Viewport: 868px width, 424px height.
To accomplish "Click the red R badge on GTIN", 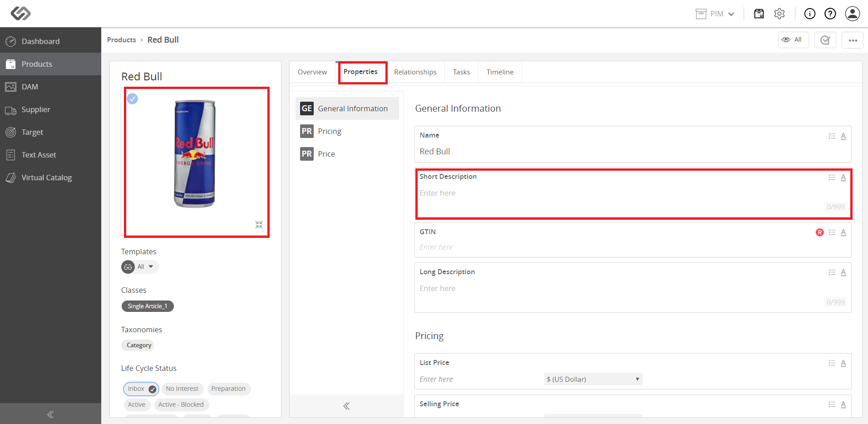I will click(820, 232).
